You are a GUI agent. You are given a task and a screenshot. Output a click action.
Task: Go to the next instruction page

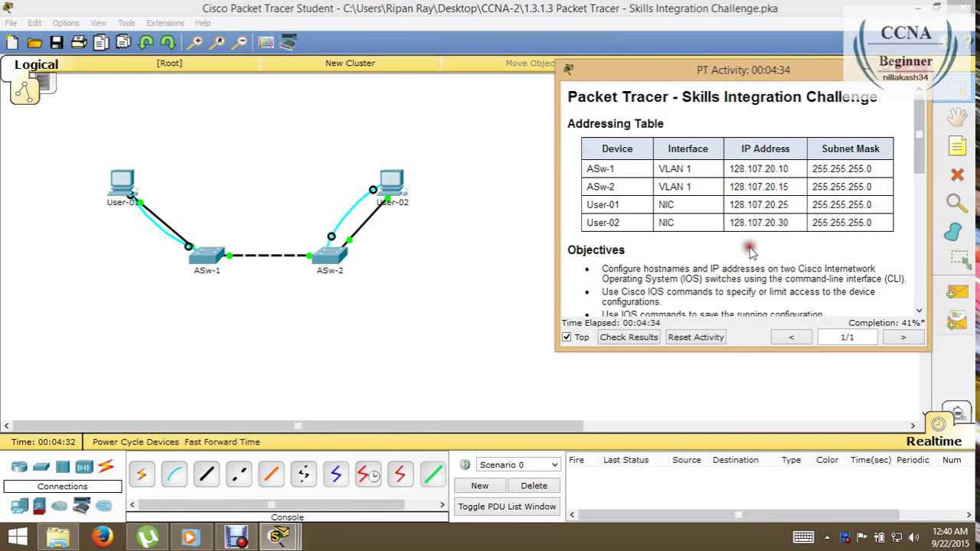pos(903,337)
